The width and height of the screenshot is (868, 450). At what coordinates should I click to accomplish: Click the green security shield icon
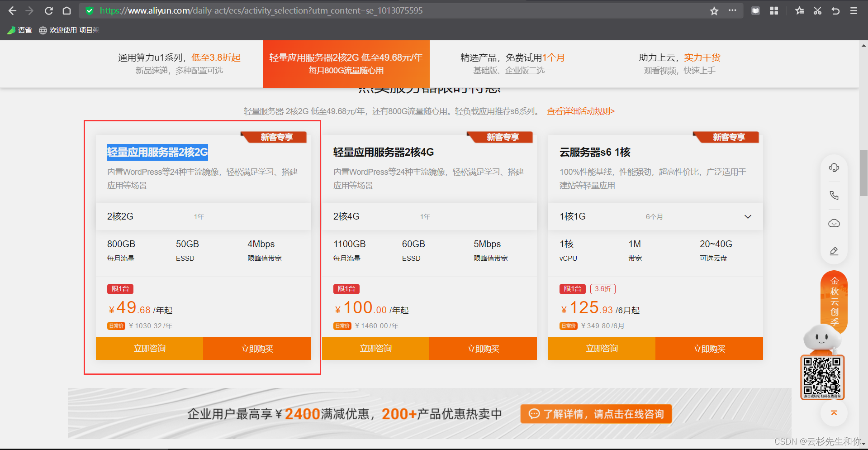pyautogui.click(x=90, y=10)
